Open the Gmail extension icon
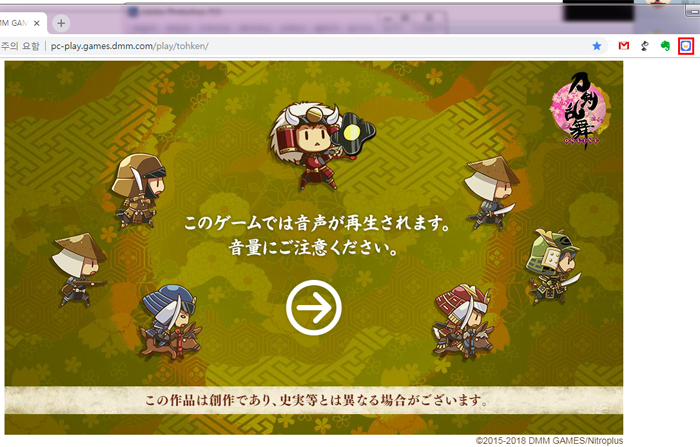This screenshot has height=447, width=700. pyautogui.click(x=624, y=46)
